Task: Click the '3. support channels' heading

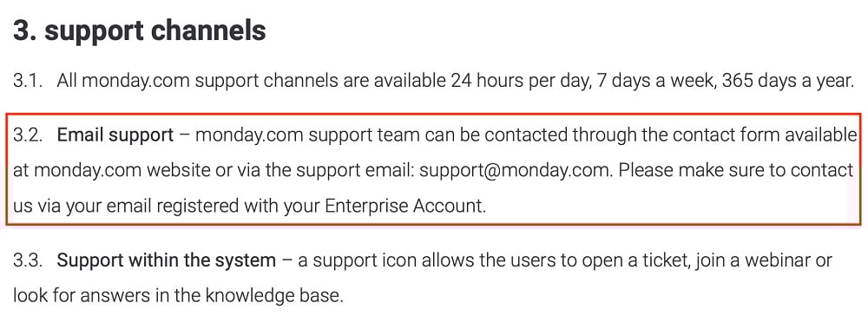Action: (140, 31)
